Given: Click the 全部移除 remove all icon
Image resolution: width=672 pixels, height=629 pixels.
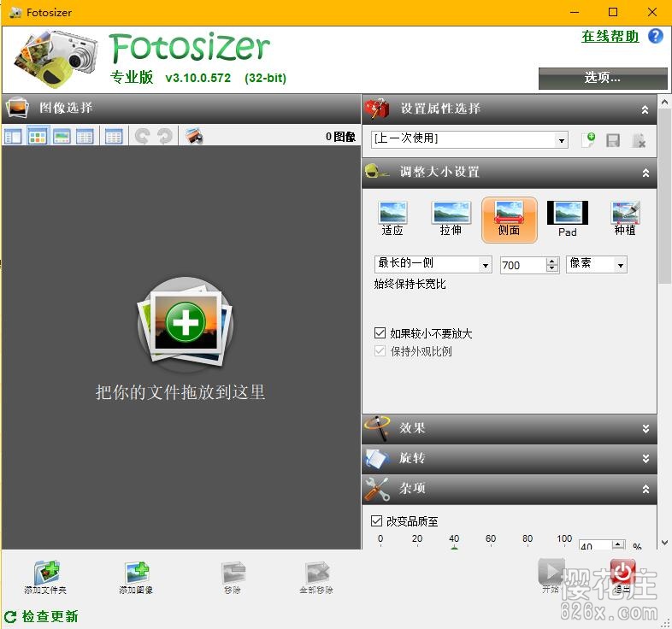Looking at the screenshot, I should [x=317, y=573].
